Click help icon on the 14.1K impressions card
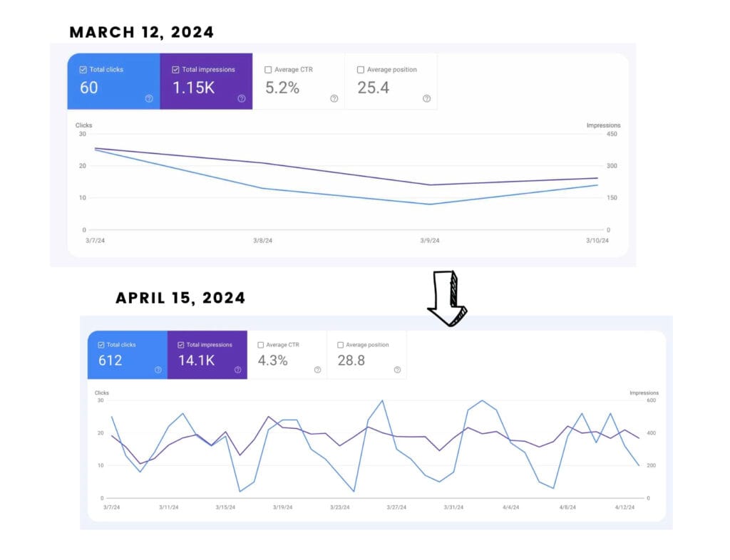 point(237,370)
